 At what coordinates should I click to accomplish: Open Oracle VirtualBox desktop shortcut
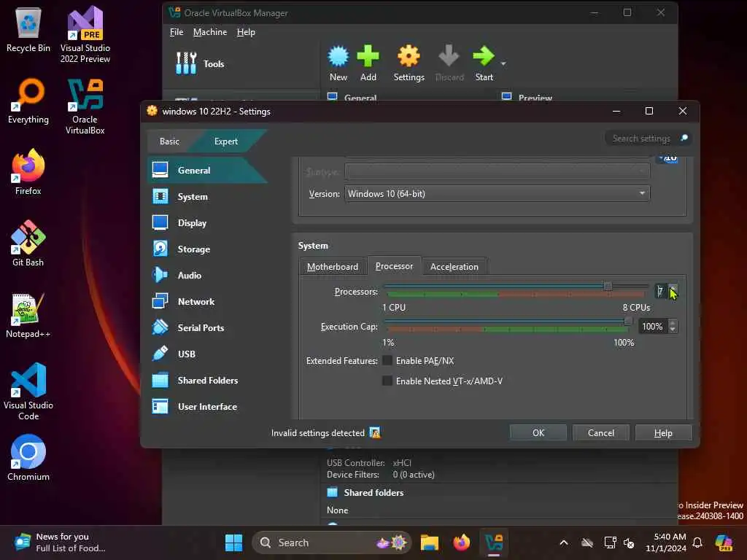coord(85,106)
